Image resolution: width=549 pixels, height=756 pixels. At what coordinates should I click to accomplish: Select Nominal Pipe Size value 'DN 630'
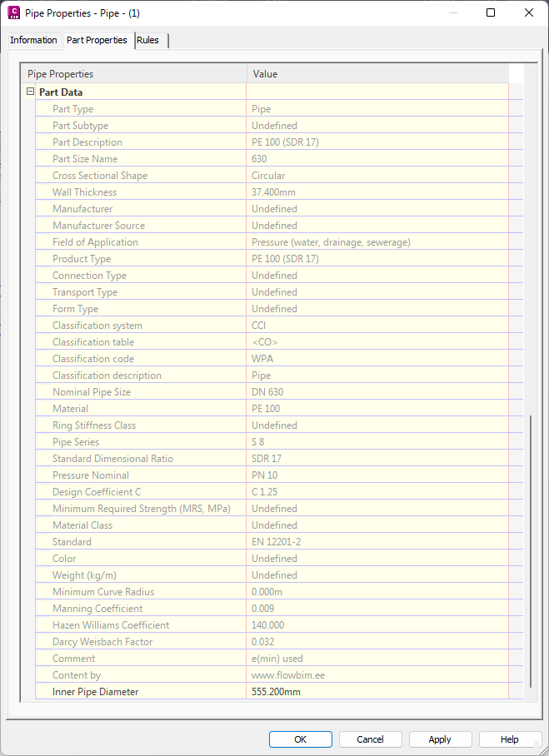coord(267,392)
